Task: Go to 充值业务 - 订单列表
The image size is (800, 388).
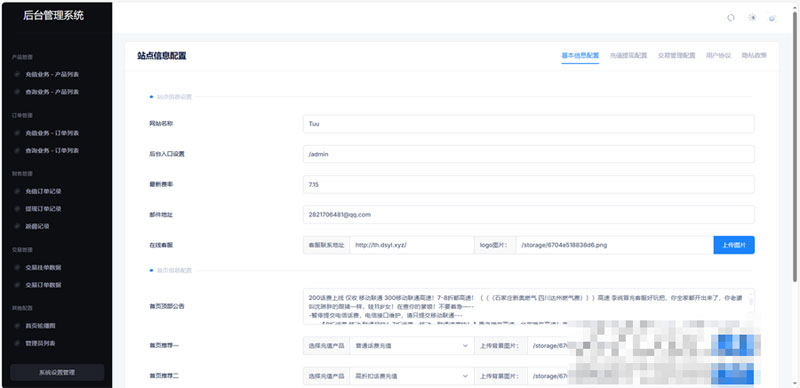Action: 52,133
